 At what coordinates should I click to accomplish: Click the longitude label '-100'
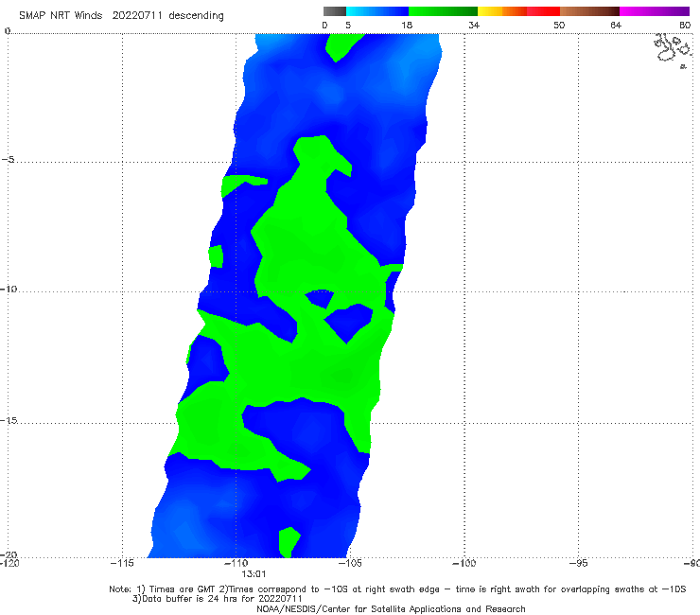(x=464, y=563)
